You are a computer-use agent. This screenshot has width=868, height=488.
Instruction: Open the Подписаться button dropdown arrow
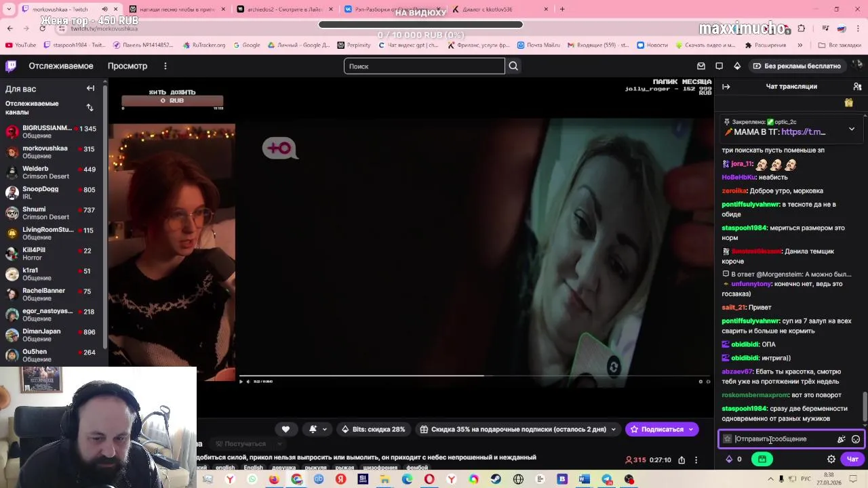(x=691, y=429)
